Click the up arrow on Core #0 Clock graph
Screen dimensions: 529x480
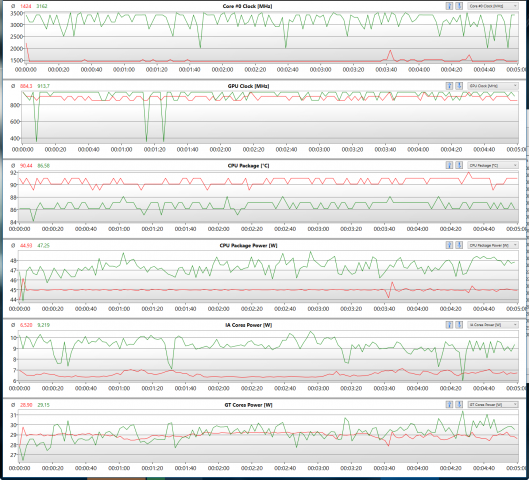449,6
